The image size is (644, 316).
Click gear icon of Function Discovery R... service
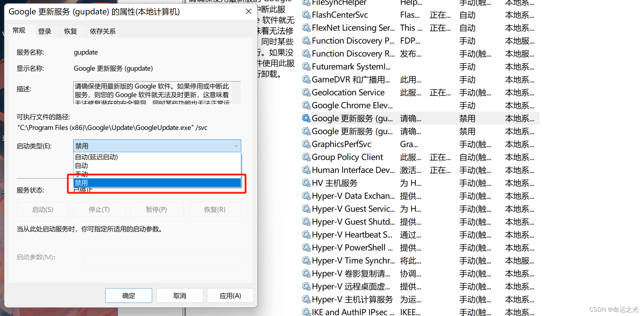click(306, 54)
